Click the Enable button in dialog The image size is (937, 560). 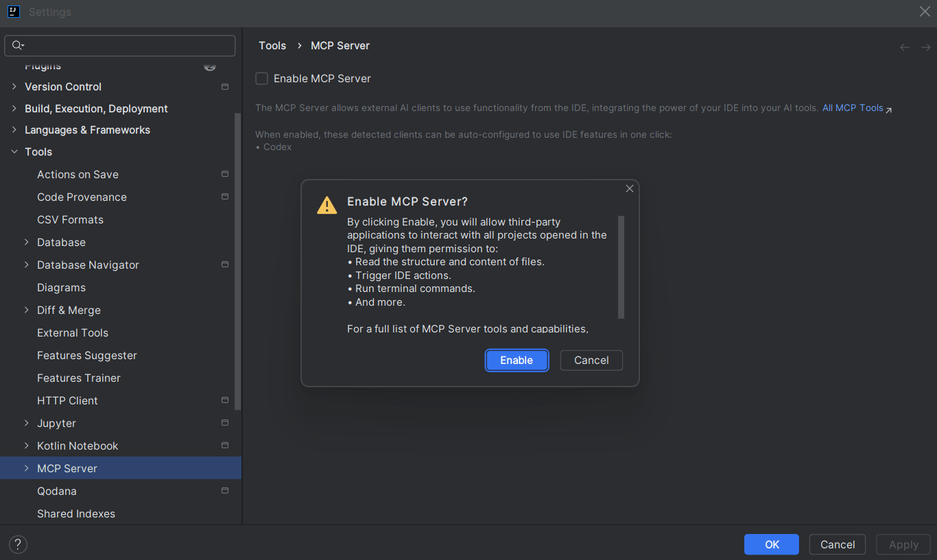pos(517,361)
